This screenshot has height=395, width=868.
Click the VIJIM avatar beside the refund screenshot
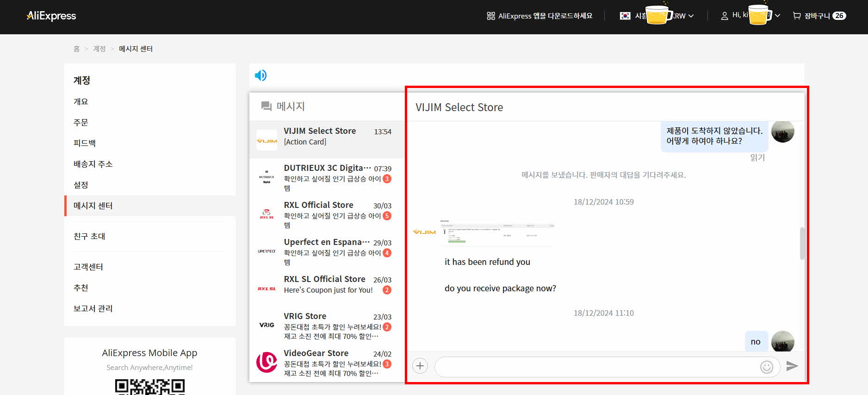(x=424, y=232)
